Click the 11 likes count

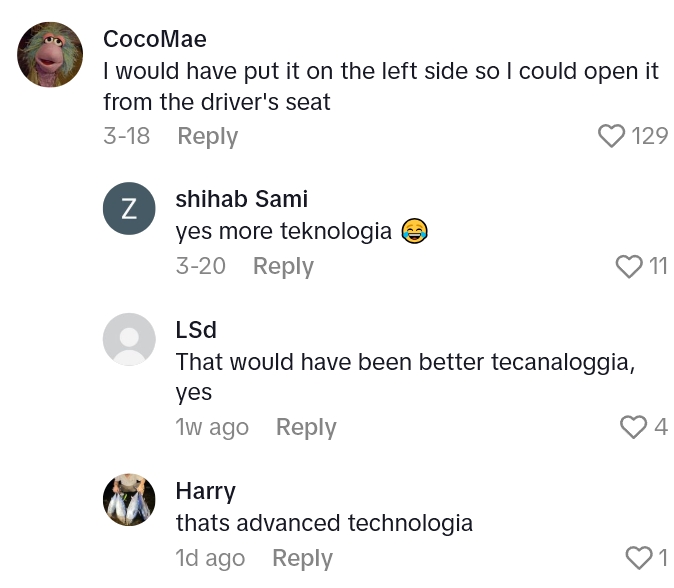[x=658, y=266]
